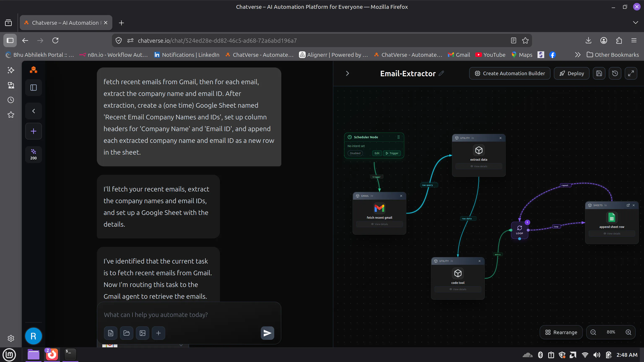Close the Sheets append sheet row node
Viewport: 644px width, 362px height.
634,205
